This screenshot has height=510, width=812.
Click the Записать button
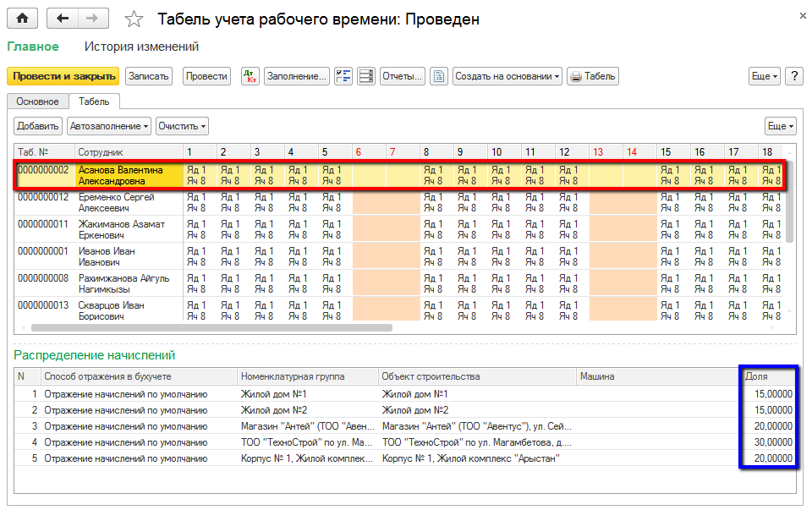coord(149,76)
